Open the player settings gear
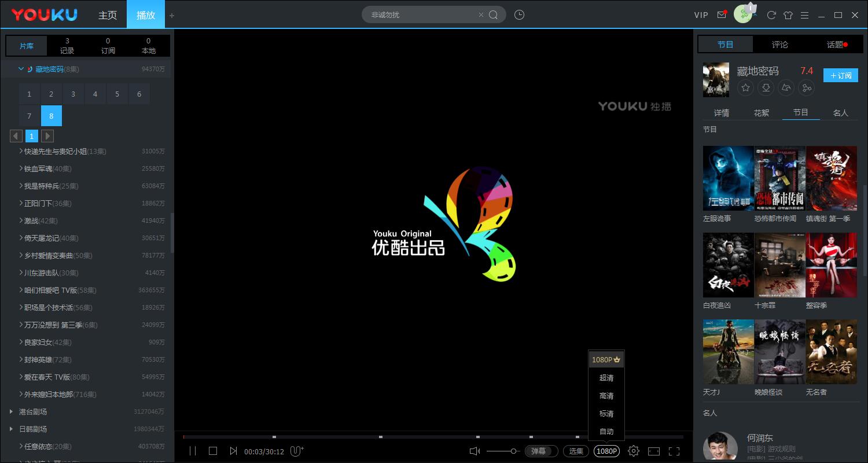The width and height of the screenshot is (868, 463). [x=634, y=451]
